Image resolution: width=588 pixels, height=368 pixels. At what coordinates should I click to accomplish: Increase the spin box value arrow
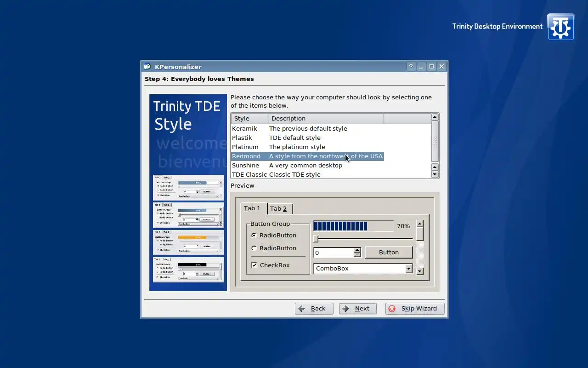point(357,250)
